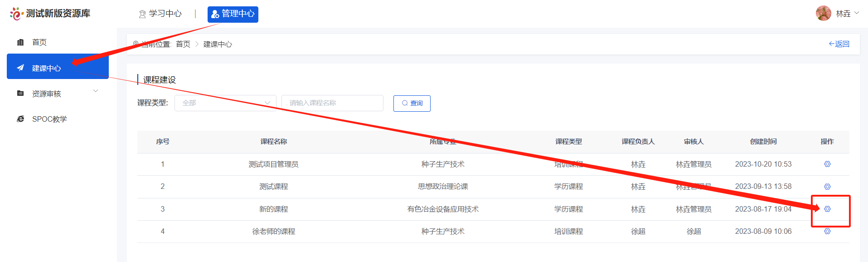Click the 返回 back link

839,44
